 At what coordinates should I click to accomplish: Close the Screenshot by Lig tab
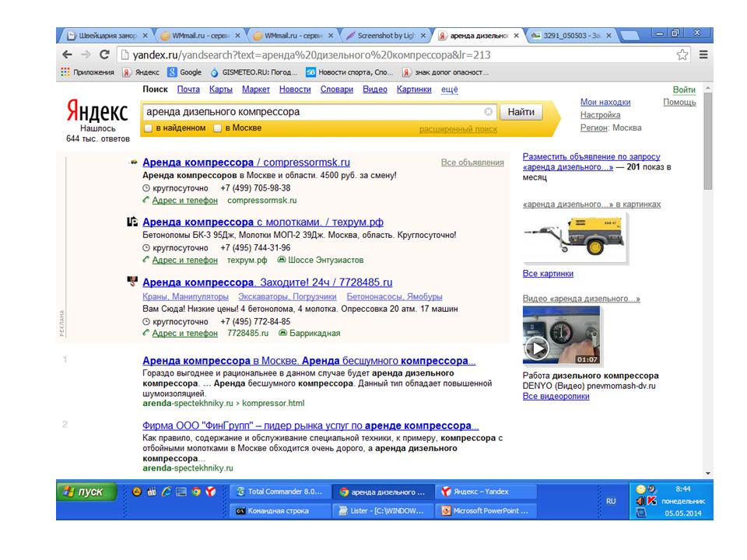click(x=423, y=36)
